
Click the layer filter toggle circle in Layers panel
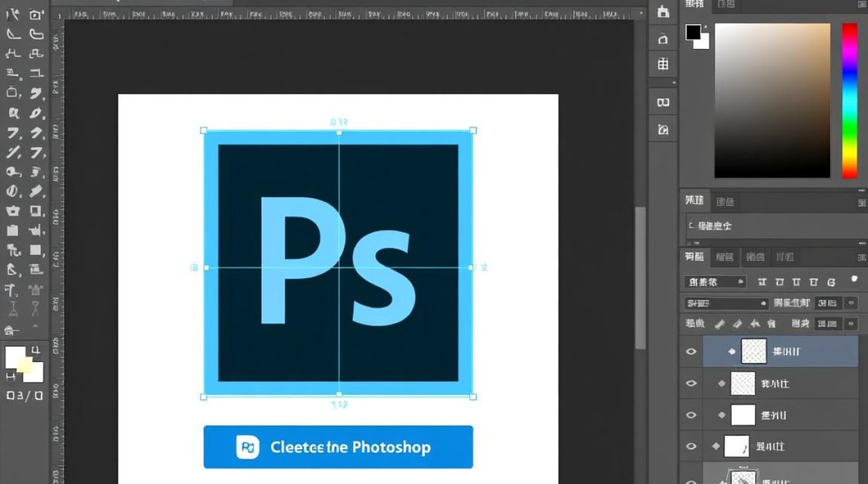click(x=854, y=279)
